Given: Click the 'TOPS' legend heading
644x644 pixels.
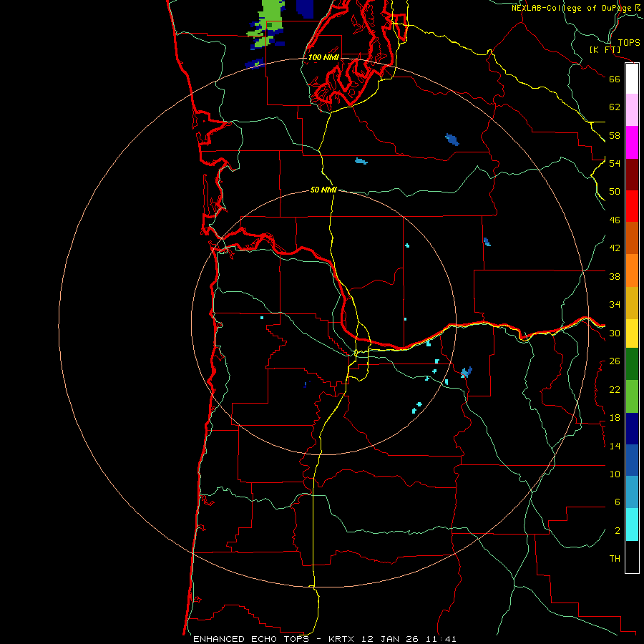Looking at the screenshot, I should tap(629, 42).
